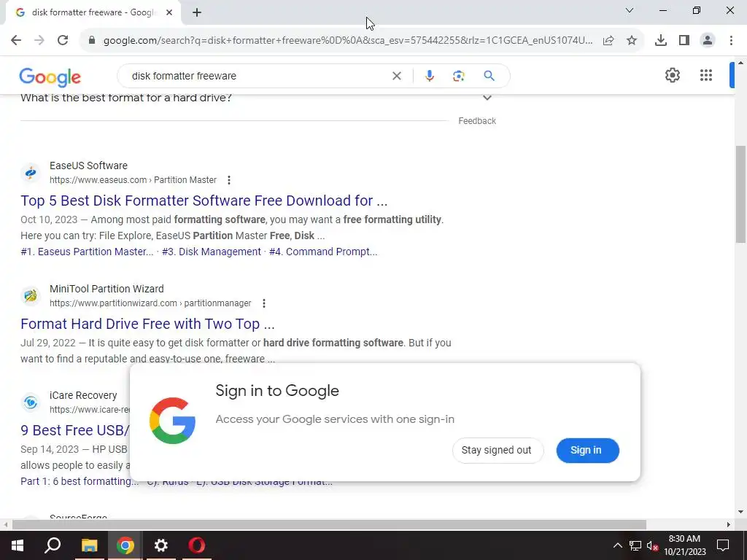The height and width of the screenshot is (560, 747).
Task: Open Google quick settings gear
Action: tap(672, 75)
